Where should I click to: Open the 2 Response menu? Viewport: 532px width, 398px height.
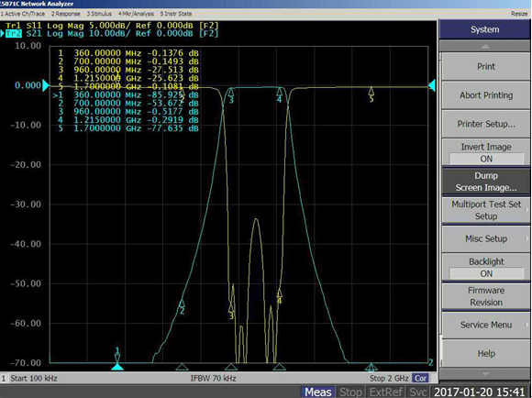pos(65,14)
